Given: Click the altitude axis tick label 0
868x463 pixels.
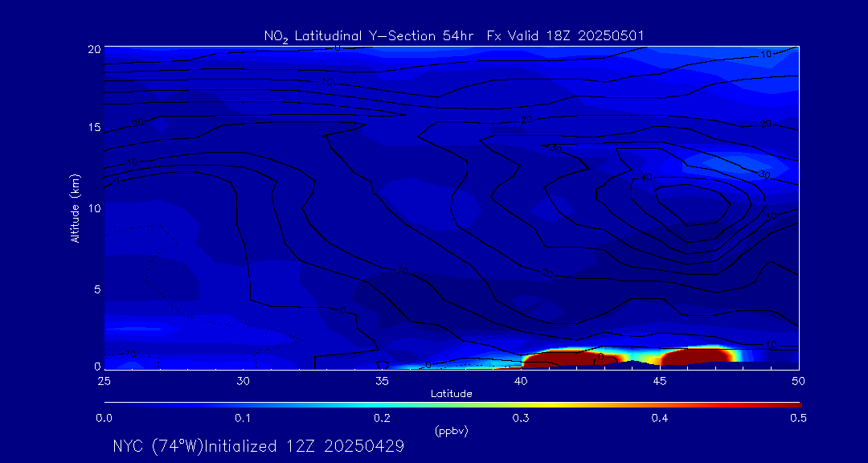Looking at the screenshot, I should click(97, 366).
